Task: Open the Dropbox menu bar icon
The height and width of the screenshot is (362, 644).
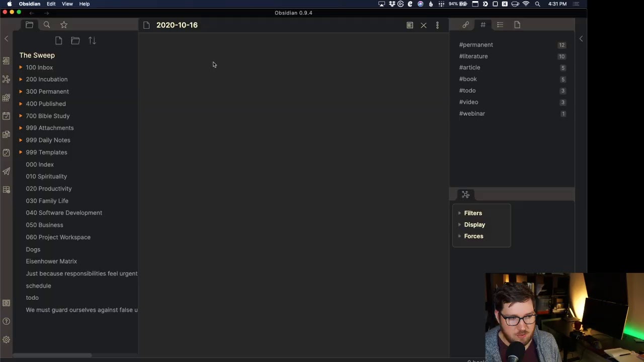Action: [391, 4]
